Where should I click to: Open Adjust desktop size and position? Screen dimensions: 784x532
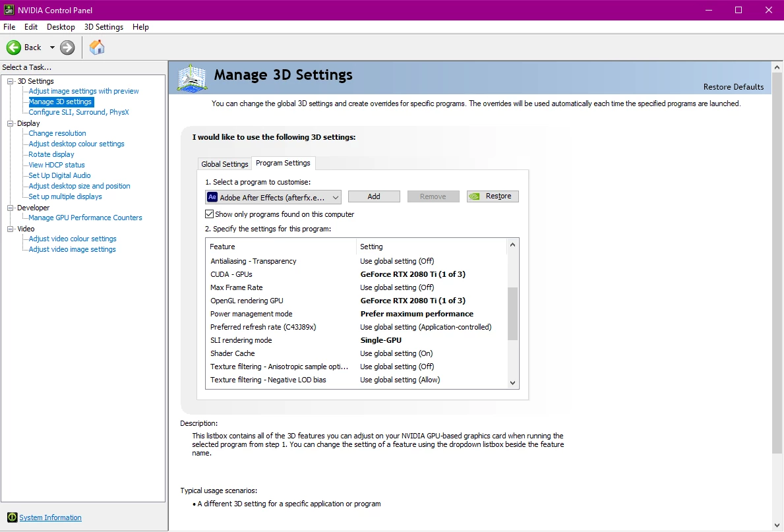click(x=79, y=186)
